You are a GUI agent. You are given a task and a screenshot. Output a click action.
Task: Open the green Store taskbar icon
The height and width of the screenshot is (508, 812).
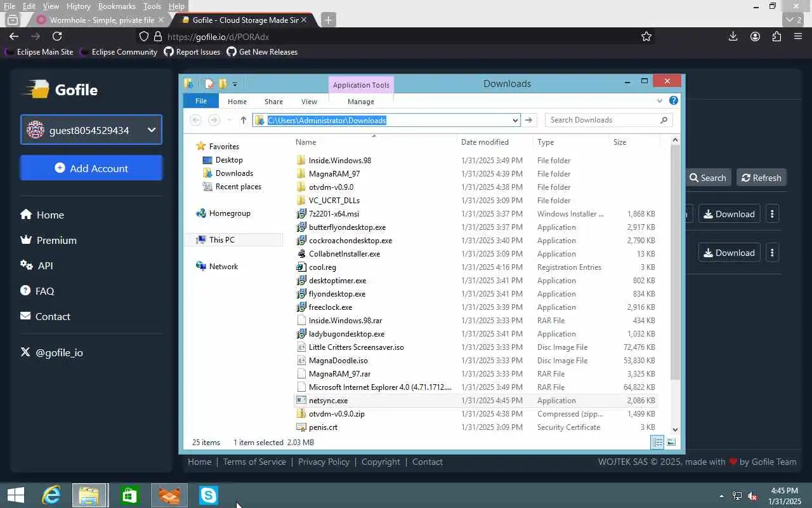tap(129, 495)
